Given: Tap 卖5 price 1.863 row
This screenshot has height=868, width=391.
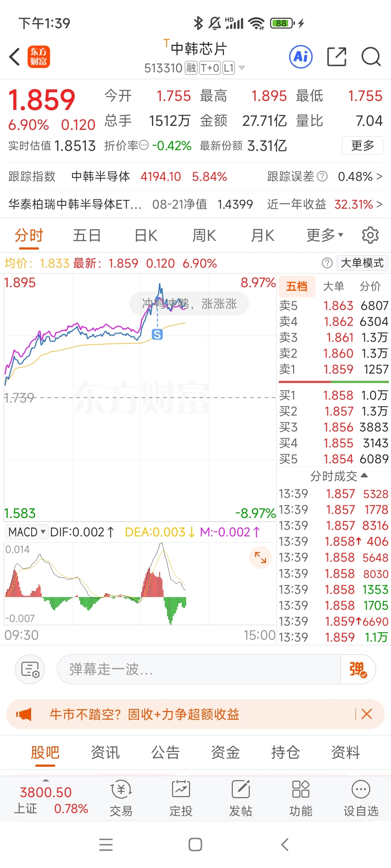Looking at the screenshot, I should click(333, 306).
